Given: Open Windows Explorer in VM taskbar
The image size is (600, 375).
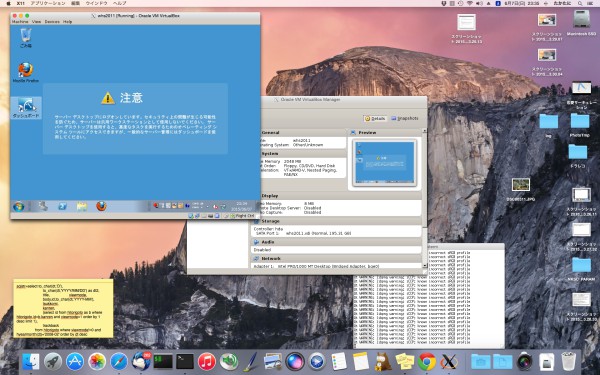Looking at the screenshot, I should [82, 207].
